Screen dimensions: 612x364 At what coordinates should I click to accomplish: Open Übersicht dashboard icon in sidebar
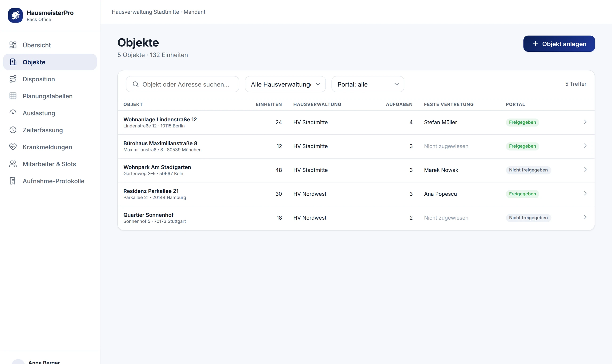(x=13, y=45)
